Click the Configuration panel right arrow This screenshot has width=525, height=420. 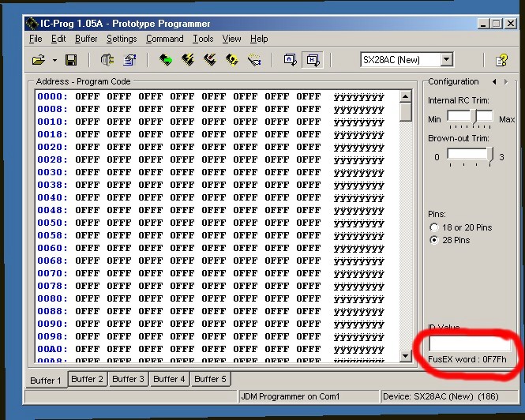[x=505, y=81]
